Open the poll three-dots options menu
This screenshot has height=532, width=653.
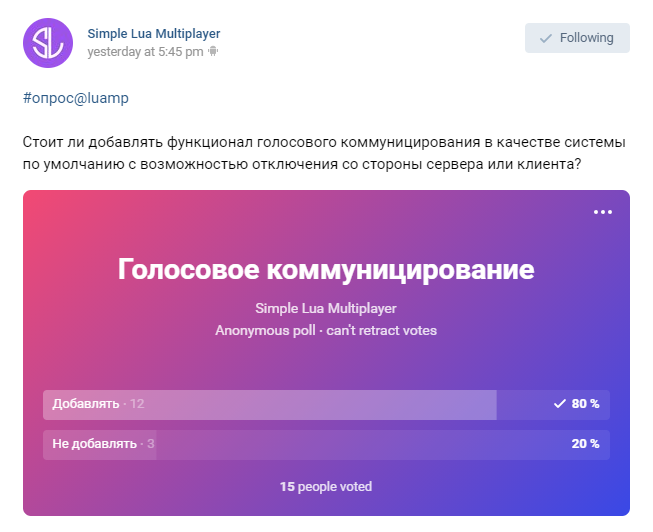[603, 212]
